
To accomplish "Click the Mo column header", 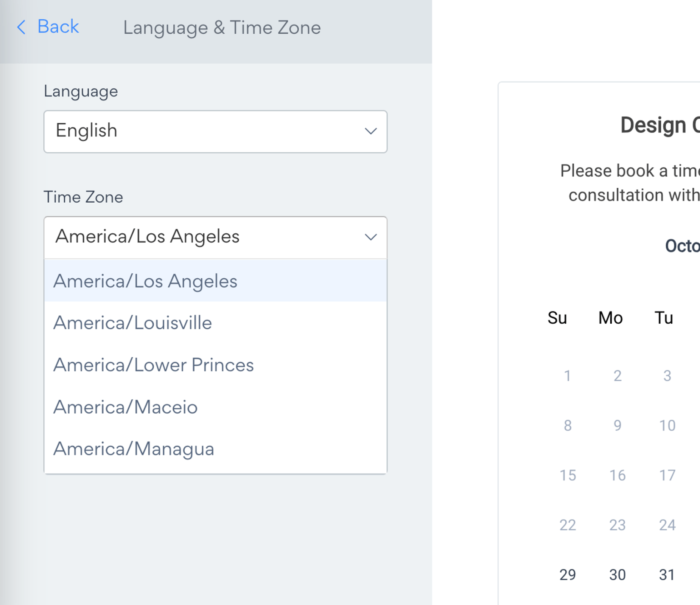I will [x=610, y=318].
